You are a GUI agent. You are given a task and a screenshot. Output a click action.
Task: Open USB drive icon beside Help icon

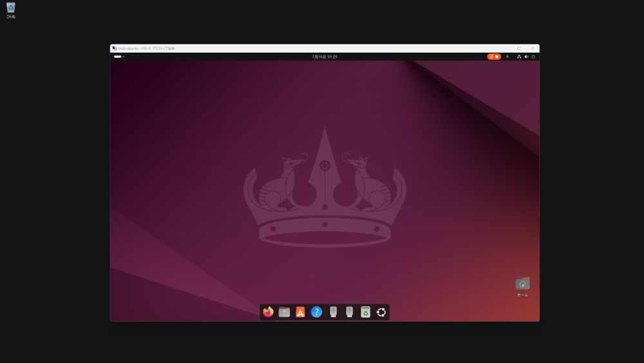[334, 312]
